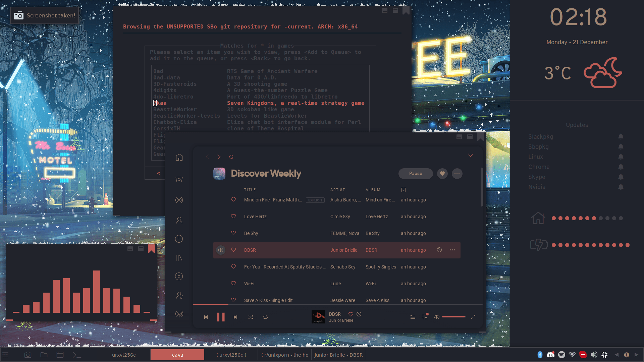Viewport: 644px width, 362px height.
Task: Open more options for Discover Weekly
Action: point(457,174)
